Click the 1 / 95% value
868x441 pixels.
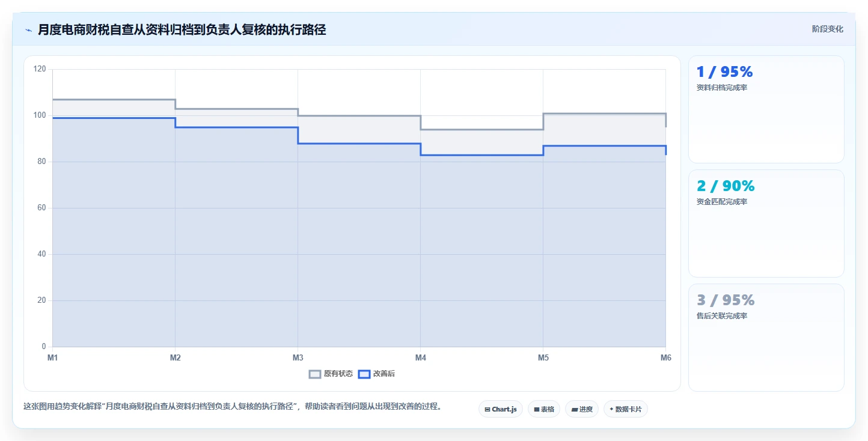(x=724, y=72)
